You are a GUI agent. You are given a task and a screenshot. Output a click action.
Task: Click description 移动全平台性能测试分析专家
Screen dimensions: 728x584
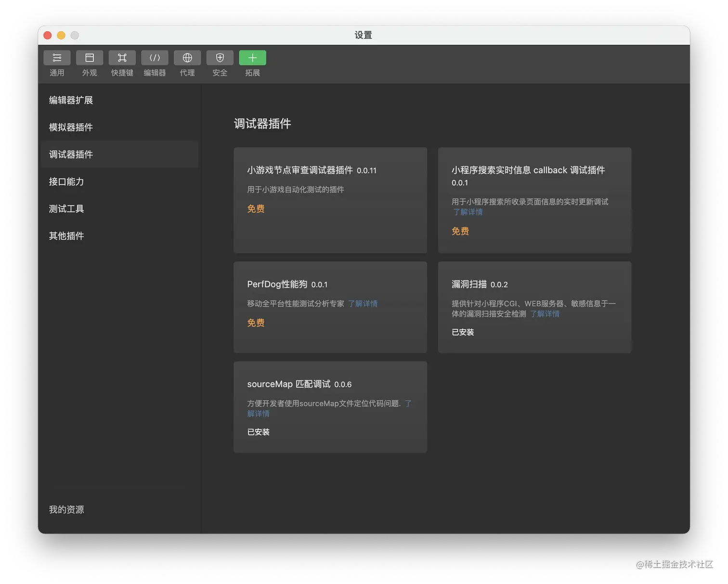tap(296, 304)
